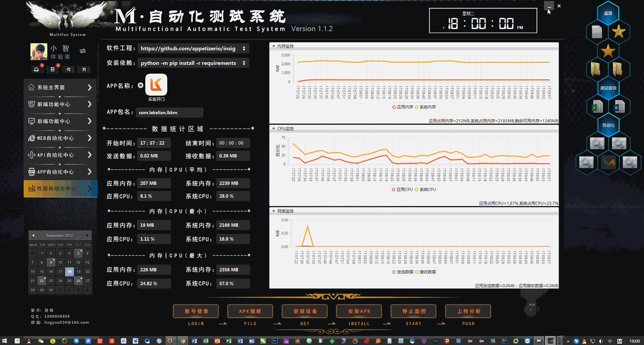
Task: Open the 前端功能中心 menu item
Action: [x=54, y=104]
